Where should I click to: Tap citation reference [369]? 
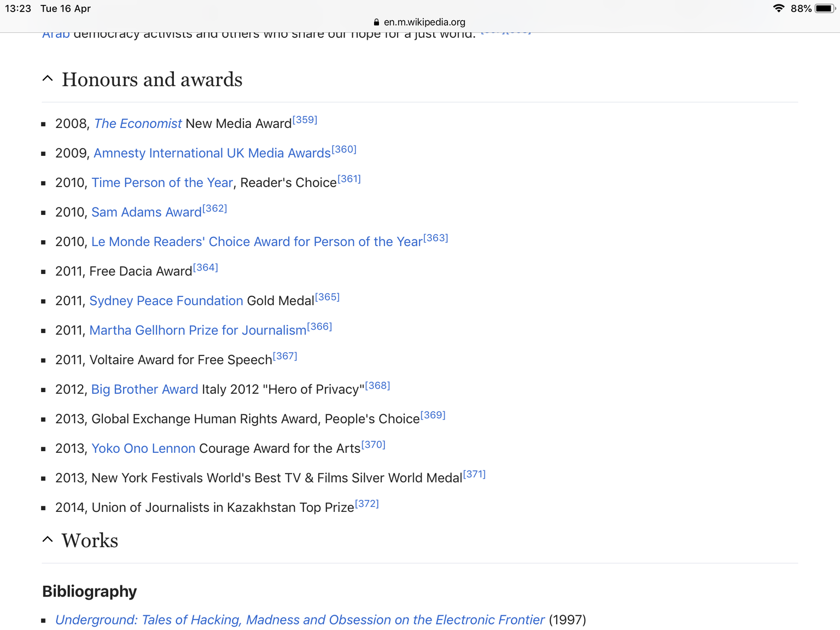point(433,415)
